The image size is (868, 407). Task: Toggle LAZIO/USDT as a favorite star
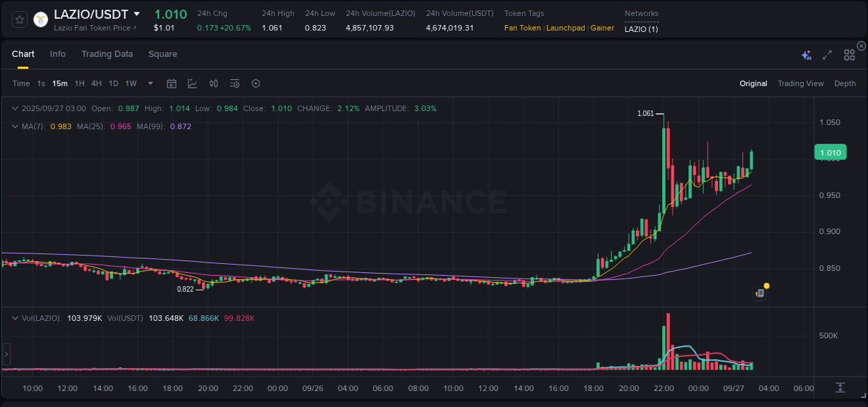tap(19, 19)
